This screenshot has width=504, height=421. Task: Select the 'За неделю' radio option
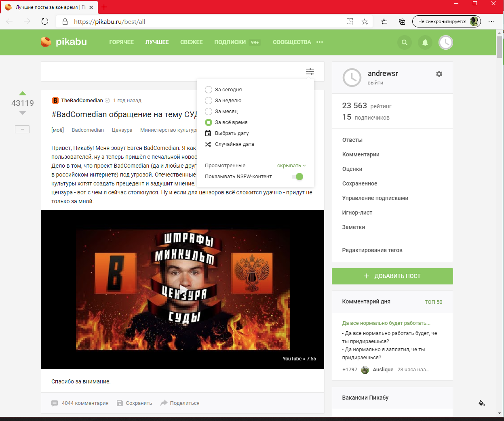[x=209, y=101]
